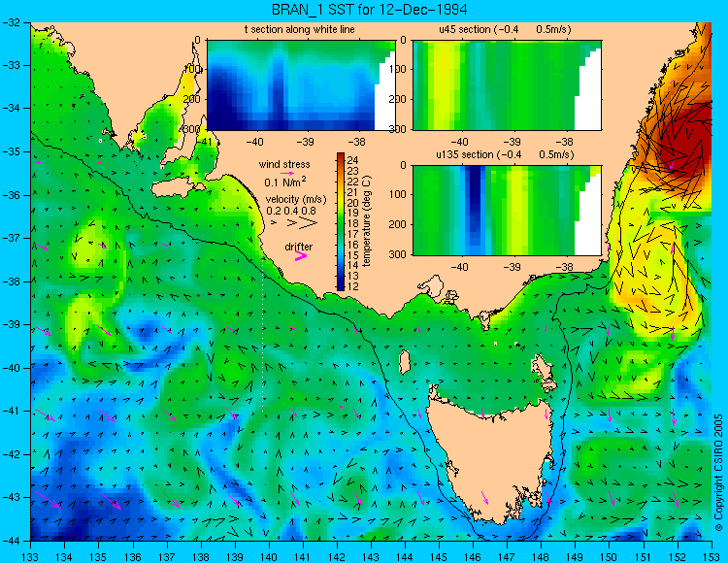The height and width of the screenshot is (563, 728).
Task: Click depth label 200 on the u135 plot
Action: [398, 224]
